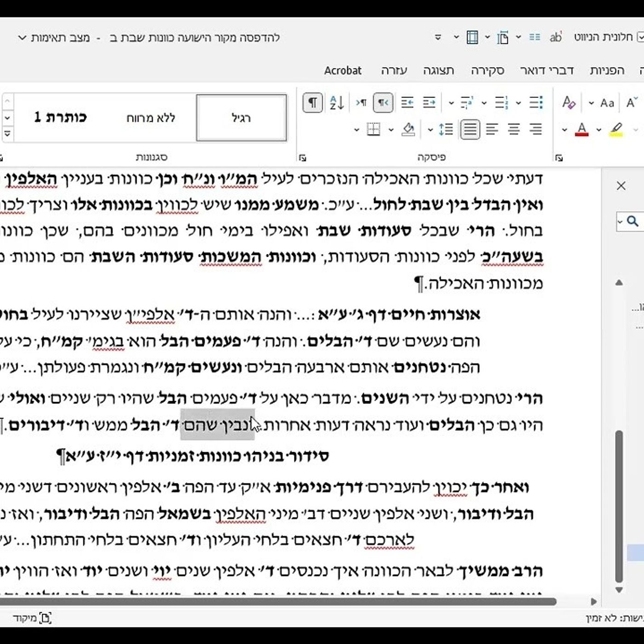Click the margins icon in quick access toolbar
This screenshot has width=644, height=644.
click(x=472, y=37)
